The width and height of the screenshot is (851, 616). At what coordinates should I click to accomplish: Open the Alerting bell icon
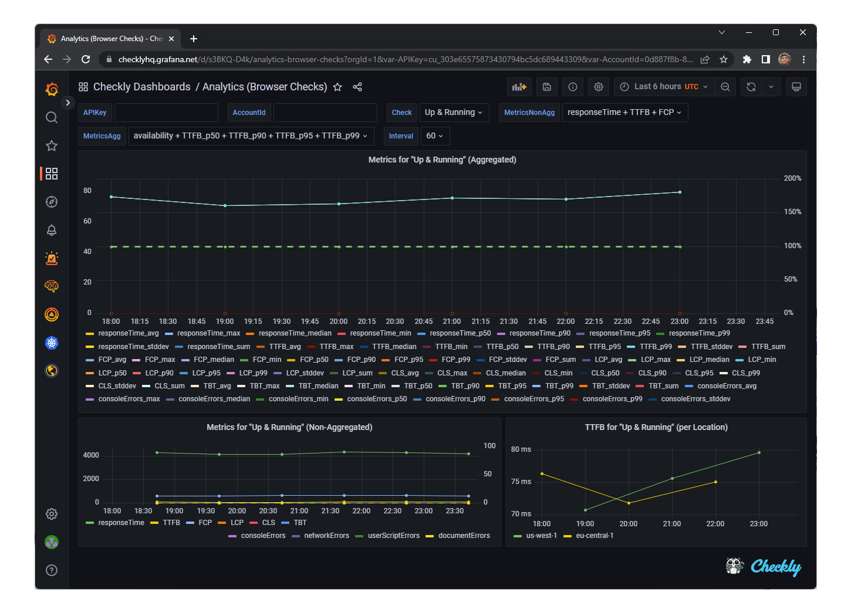point(52,229)
